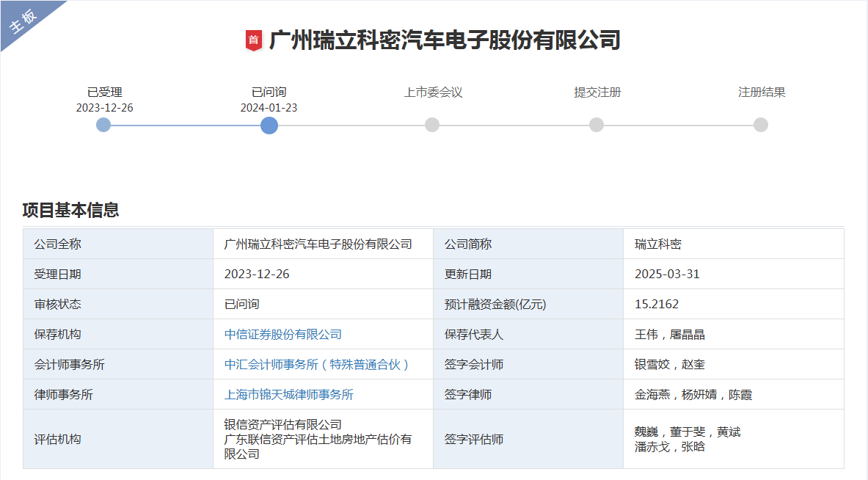Screen dimensions: 868x480
Task: Click the 注册结果 stage circle marker
Action: (x=761, y=125)
